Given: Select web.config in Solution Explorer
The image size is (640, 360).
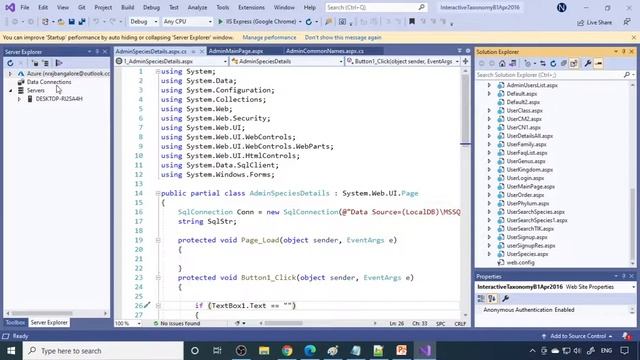Looking at the screenshot, I should click(x=520, y=262).
